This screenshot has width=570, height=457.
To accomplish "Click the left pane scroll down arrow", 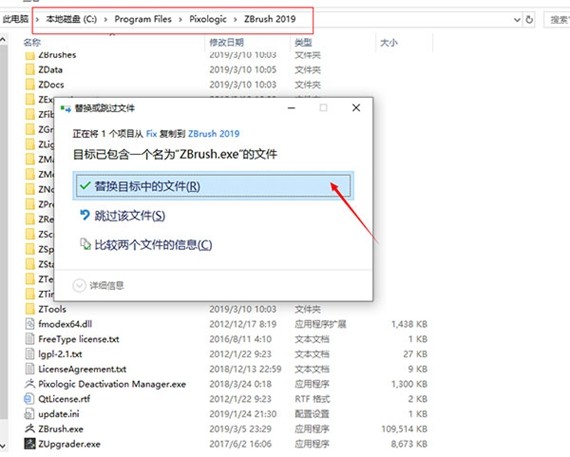I will point(3,446).
